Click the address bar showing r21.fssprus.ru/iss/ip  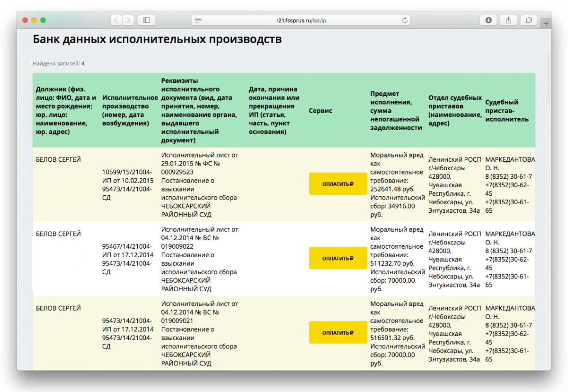pyautogui.click(x=301, y=20)
